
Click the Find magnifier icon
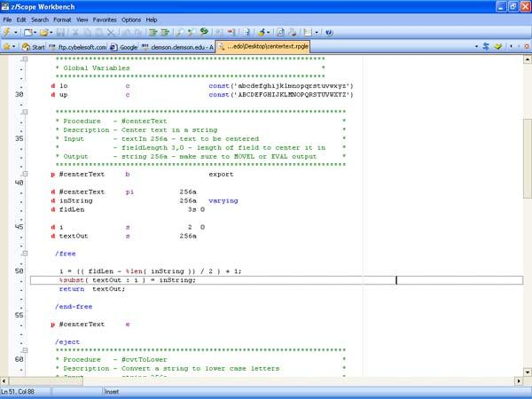tap(180, 32)
